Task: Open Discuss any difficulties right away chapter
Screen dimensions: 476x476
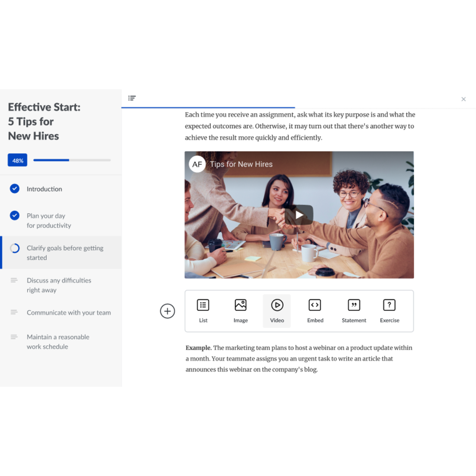Action: [x=59, y=285]
